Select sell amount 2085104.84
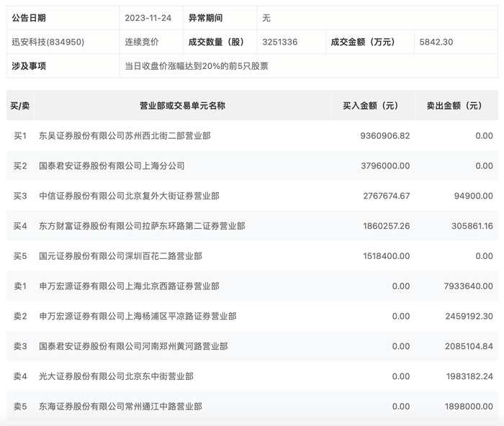This screenshot has width=504, height=426. pyautogui.click(x=469, y=346)
